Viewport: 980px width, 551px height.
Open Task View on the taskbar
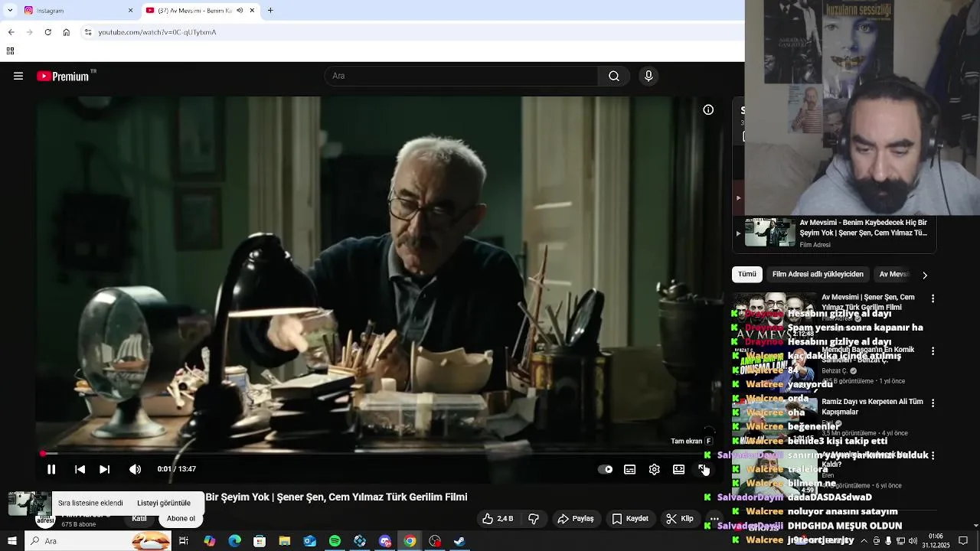[184, 541]
